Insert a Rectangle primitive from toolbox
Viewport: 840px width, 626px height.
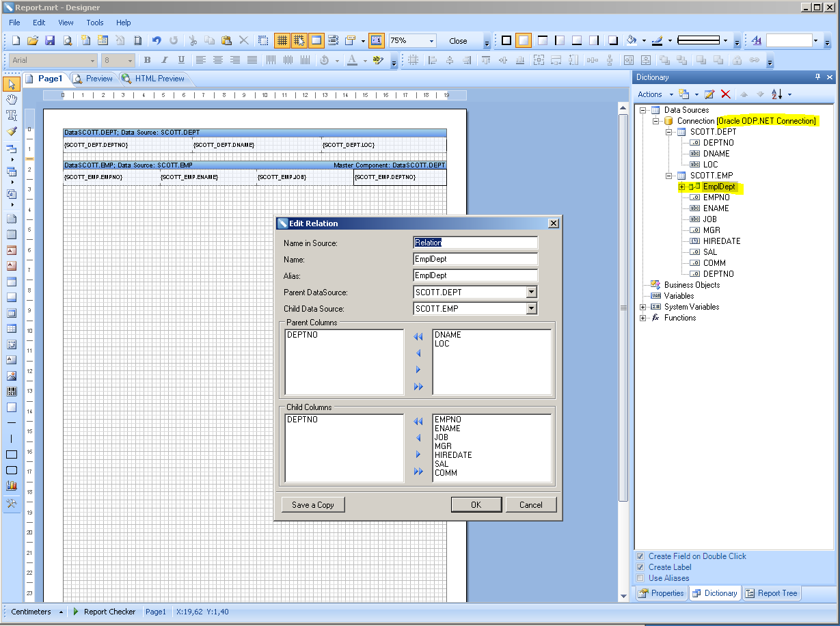coord(12,454)
